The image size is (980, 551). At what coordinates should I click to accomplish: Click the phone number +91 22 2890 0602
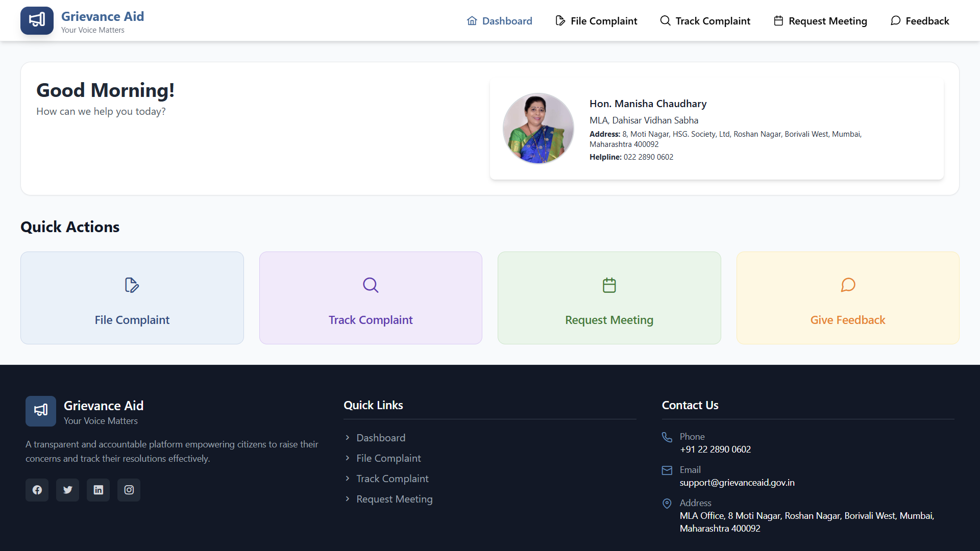point(715,449)
